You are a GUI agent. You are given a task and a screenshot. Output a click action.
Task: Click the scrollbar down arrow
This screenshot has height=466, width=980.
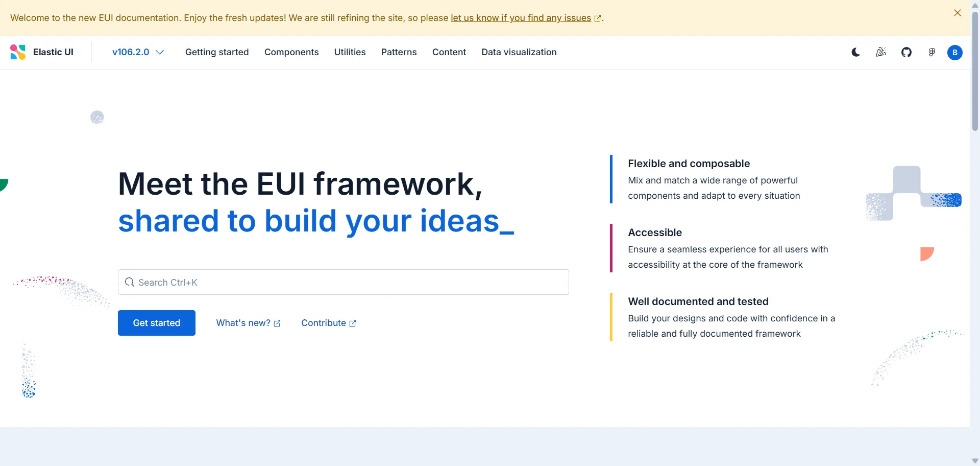975,461
